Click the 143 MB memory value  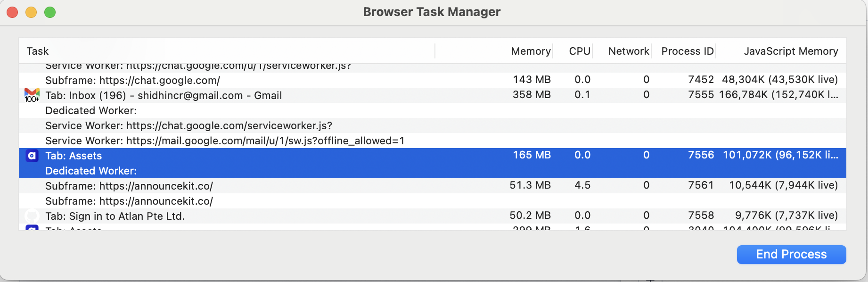tap(532, 80)
